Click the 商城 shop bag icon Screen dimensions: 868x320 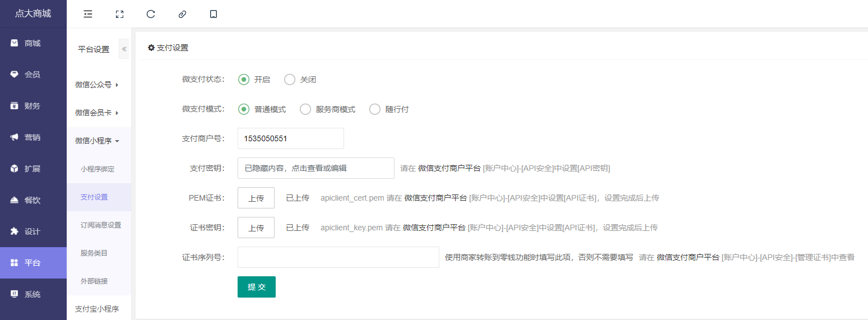click(x=15, y=43)
